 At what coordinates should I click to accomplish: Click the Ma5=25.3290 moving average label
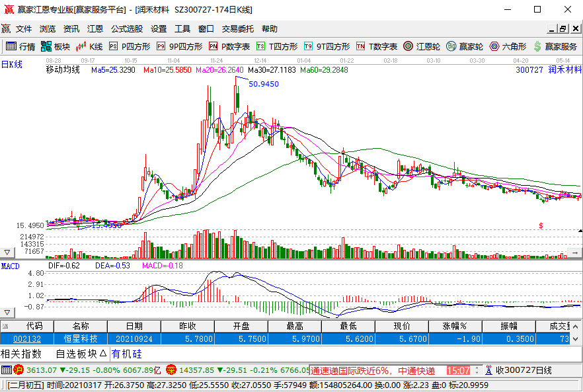point(113,70)
